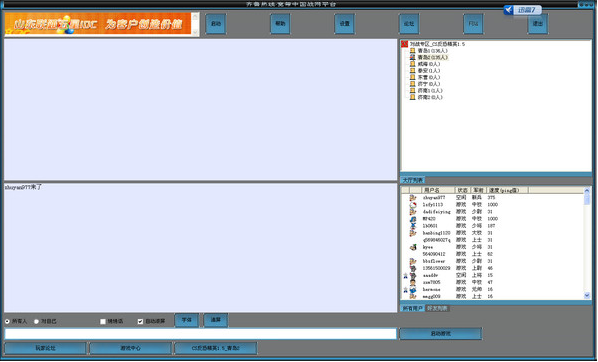Select room 威海 (0人)
This screenshot has height=362, width=598.
pyautogui.click(x=429, y=64)
